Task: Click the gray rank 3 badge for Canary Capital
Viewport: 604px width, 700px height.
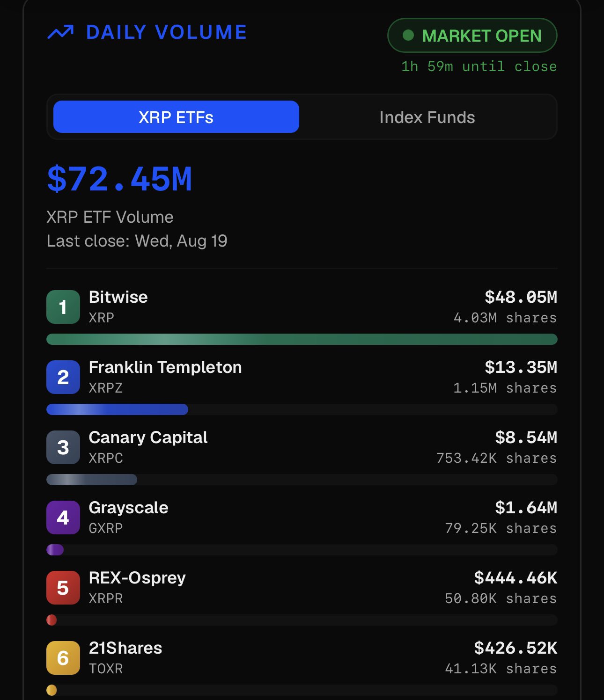Action: [x=63, y=447]
